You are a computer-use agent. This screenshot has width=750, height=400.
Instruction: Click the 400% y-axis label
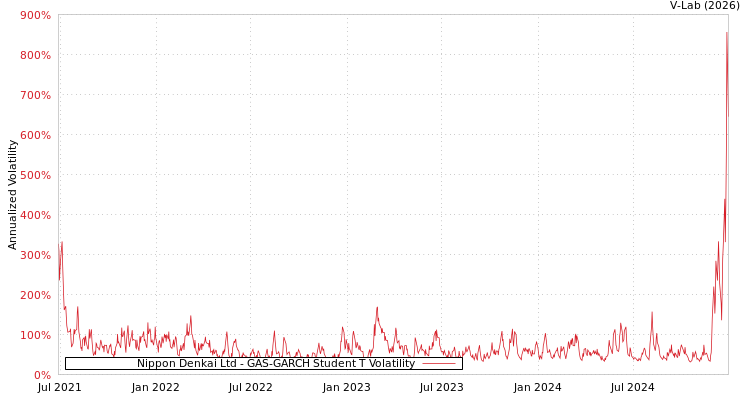[35, 215]
